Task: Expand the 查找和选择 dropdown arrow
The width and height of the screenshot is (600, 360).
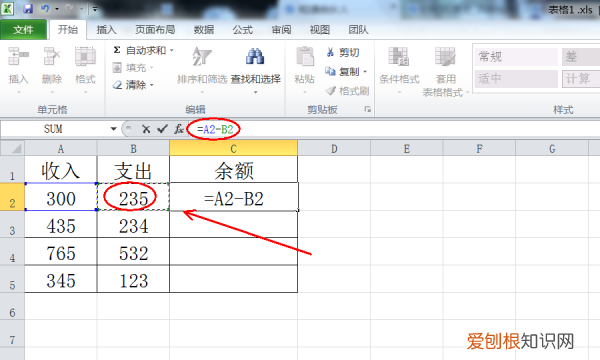Action: (x=256, y=92)
